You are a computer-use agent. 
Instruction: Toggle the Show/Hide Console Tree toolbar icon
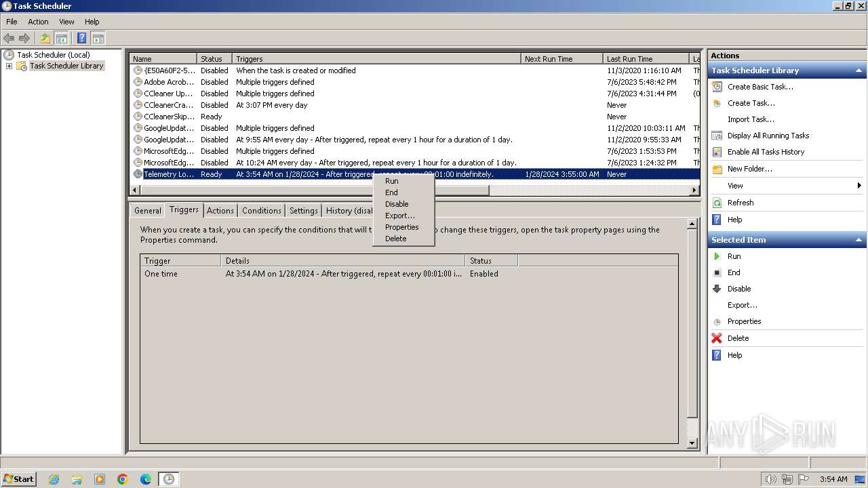pos(61,38)
